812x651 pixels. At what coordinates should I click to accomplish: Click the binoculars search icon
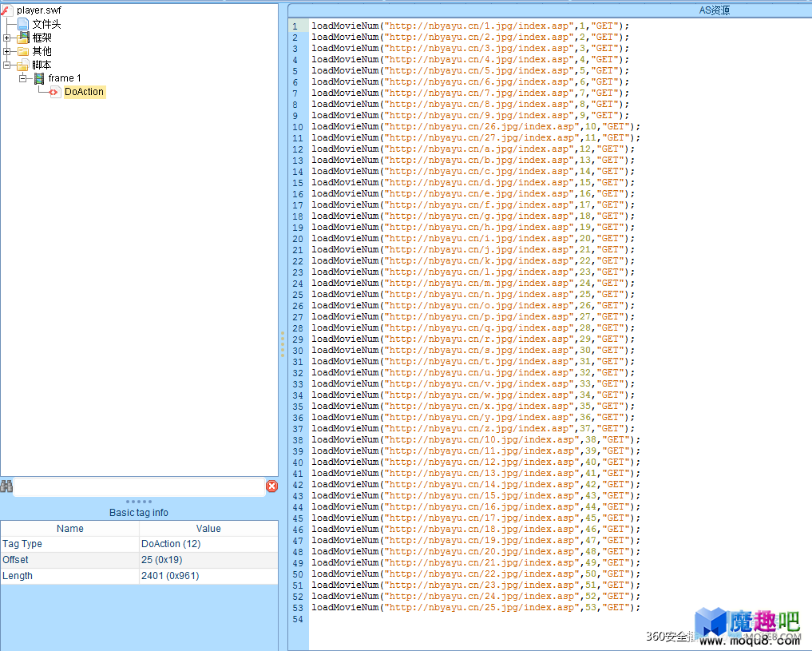click(6, 486)
